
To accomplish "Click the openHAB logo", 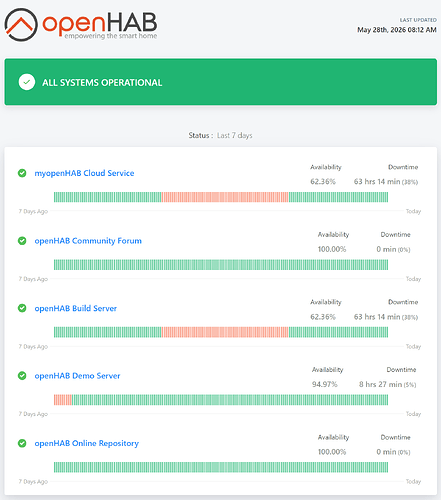I will point(81,25).
